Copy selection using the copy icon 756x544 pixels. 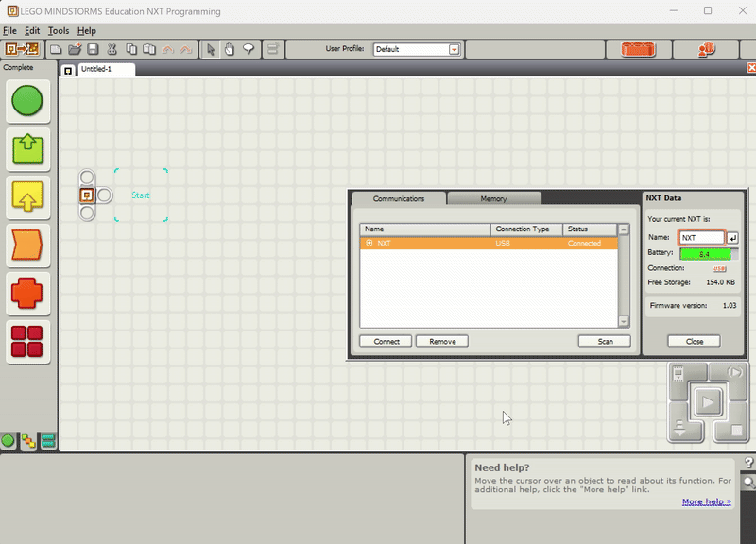tap(131, 49)
